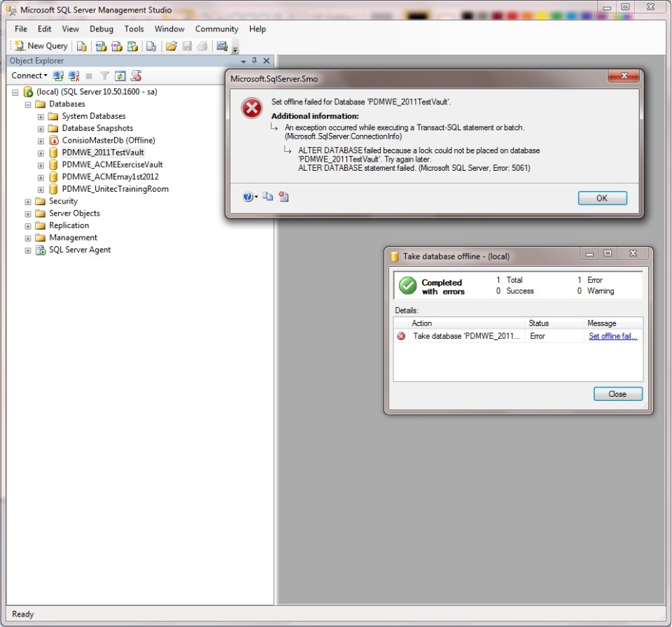Expand the System Databases folder

pyautogui.click(x=41, y=117)
